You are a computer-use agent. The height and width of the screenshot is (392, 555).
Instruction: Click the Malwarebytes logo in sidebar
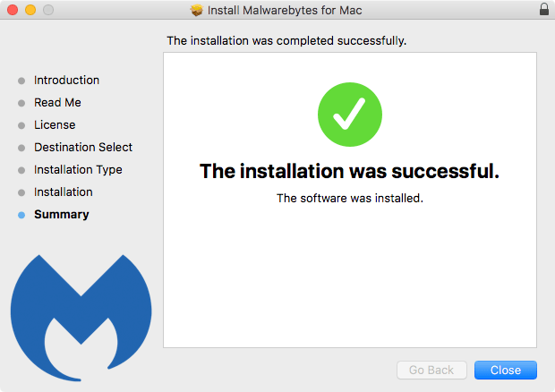[81, 318]
